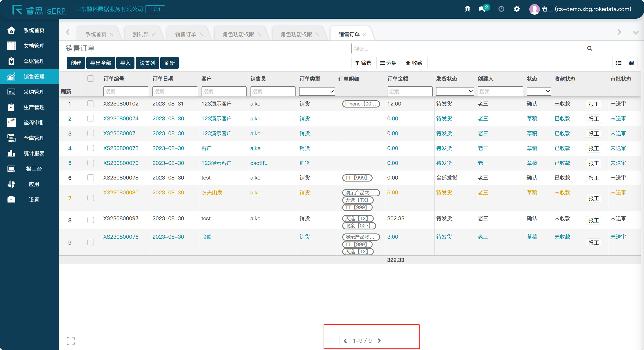Expand the 发货状态 filter dropdown
This screenshot has width=644, height=350.
(455, 92)
